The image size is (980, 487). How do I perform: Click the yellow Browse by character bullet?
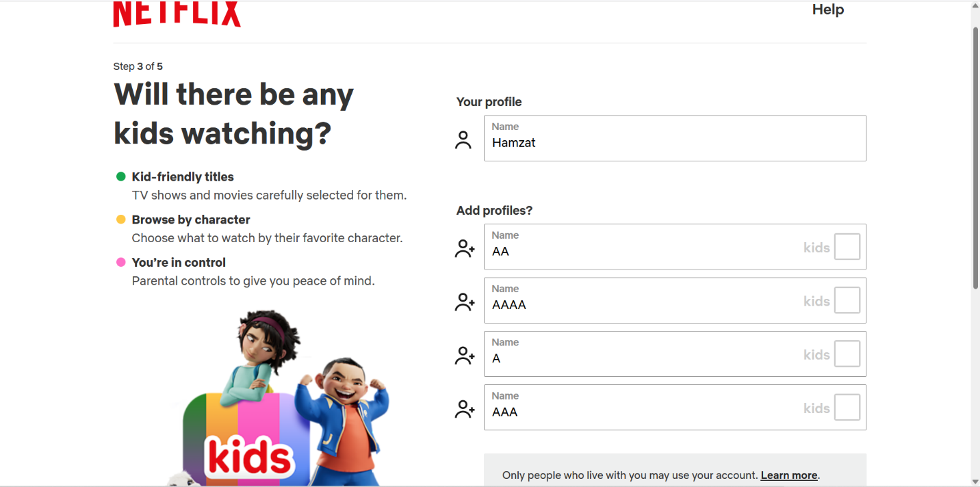click(121, 220)
